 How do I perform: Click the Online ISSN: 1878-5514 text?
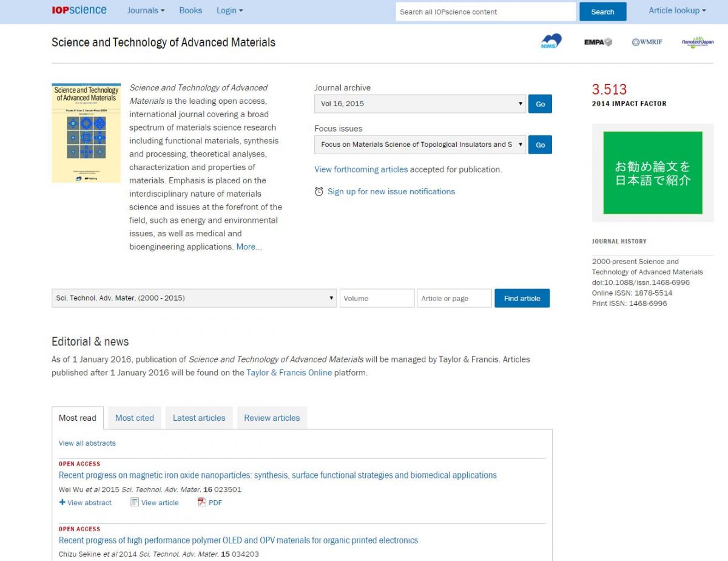tap(632, 293)
